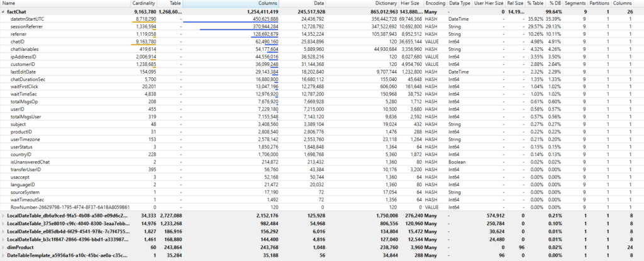644x261 pixels.
Task: Collapse the factChat table row
Action: (4, 11)
